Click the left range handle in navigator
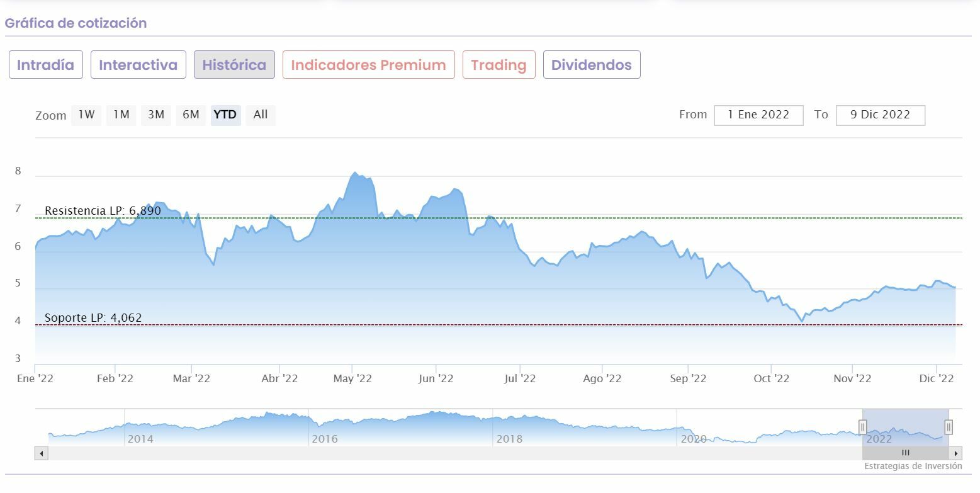 click(x=863, y=427)
